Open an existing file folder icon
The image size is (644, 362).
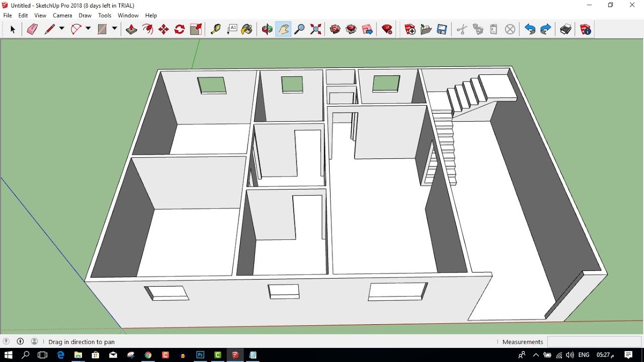coord(426,30)
